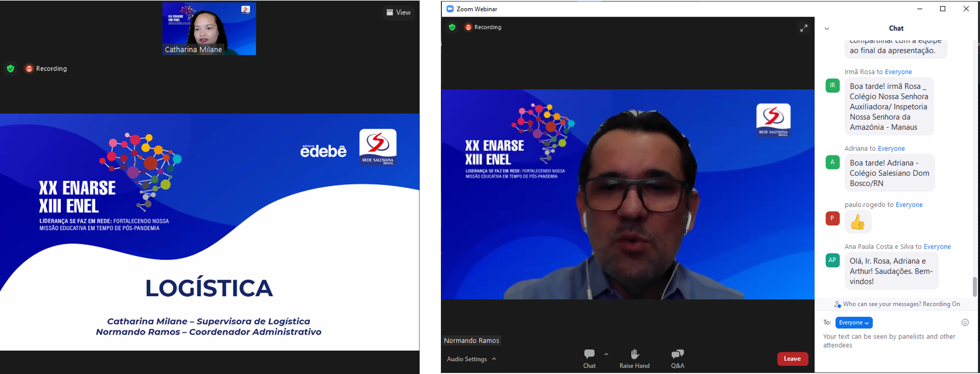Click the 'LOGÍSTICA' slide title
The image size is (980, 374).
click(x=209, y=288)
